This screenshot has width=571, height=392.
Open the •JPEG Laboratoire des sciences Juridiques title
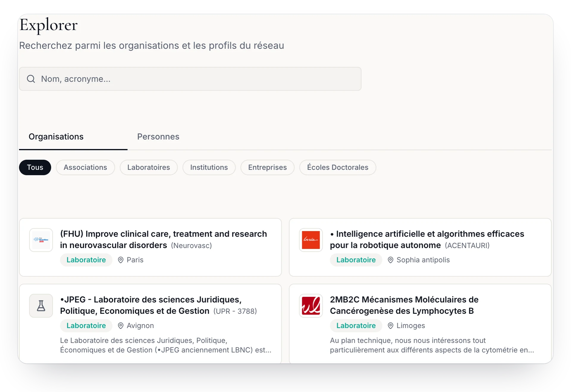151,305
